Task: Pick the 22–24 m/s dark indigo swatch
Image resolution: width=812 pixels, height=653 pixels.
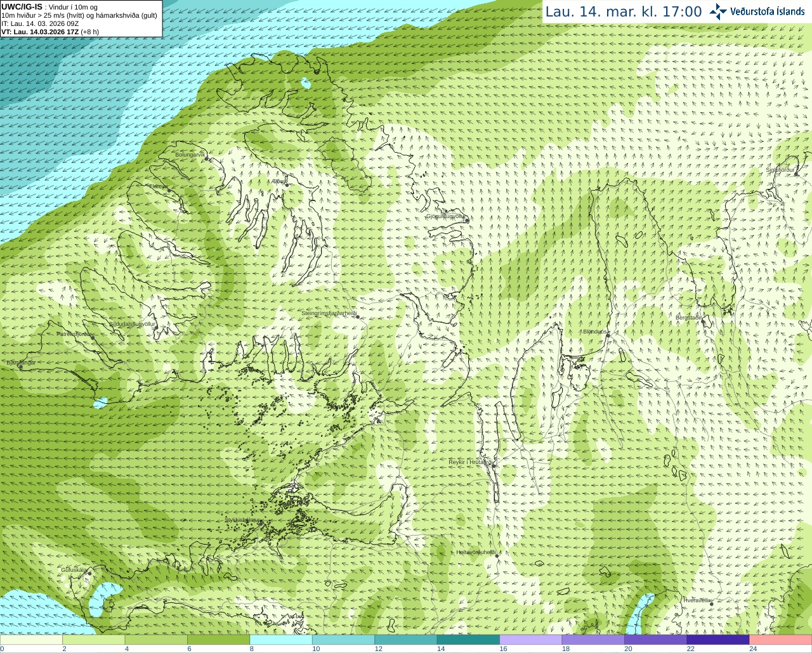Action: pos(719,640)
